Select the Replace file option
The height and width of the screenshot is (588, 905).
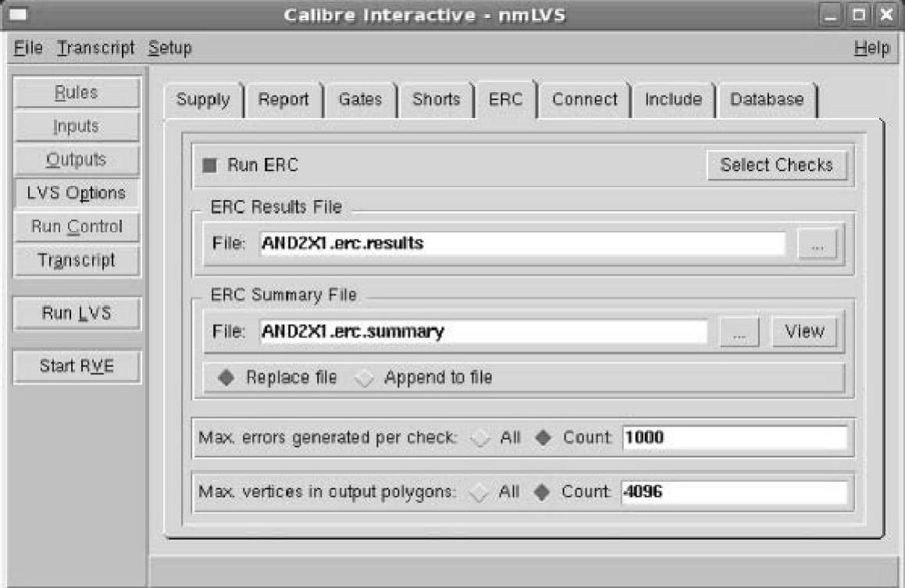(226, 378)
